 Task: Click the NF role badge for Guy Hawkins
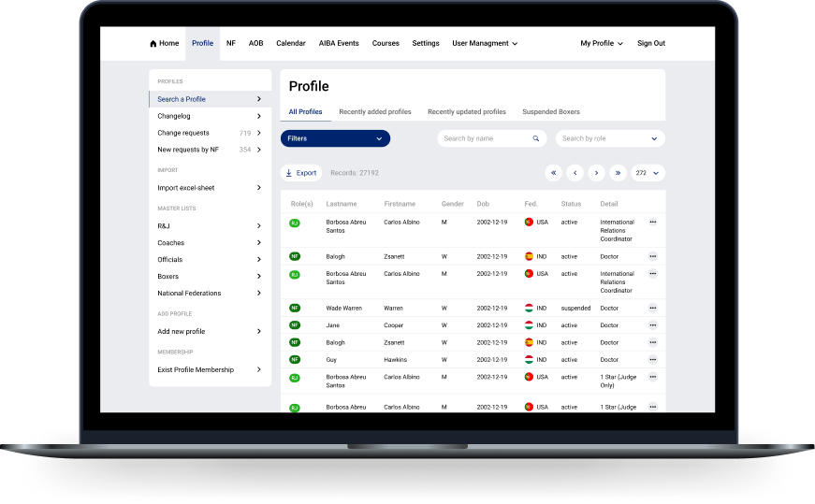[295, 360]
